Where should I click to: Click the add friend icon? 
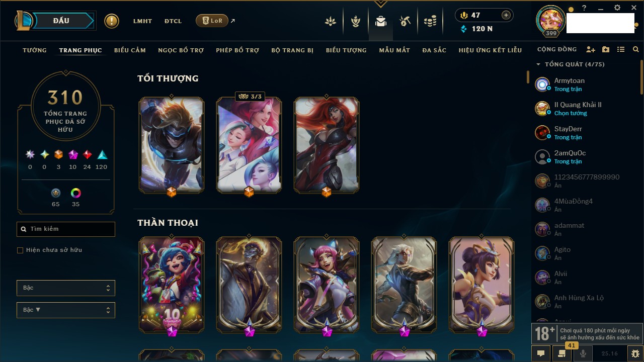[x=591, y=50]
